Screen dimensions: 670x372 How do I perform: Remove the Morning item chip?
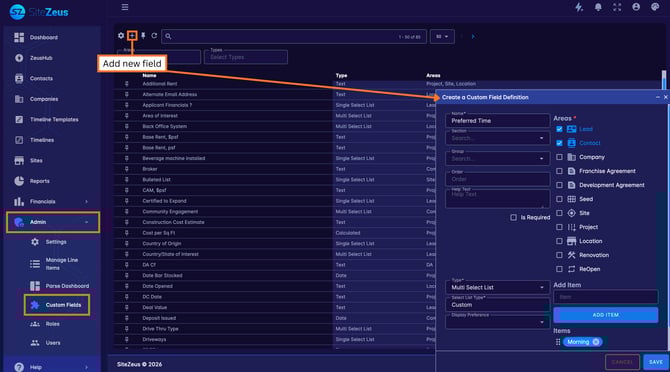pyautogui.click(x=596, y=342)
